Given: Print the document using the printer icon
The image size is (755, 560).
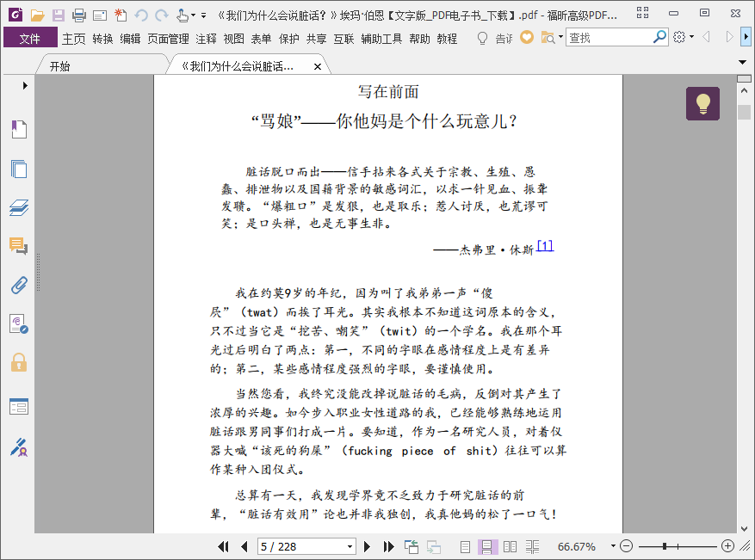Looking at the screenshot, I should click(78, 15).
